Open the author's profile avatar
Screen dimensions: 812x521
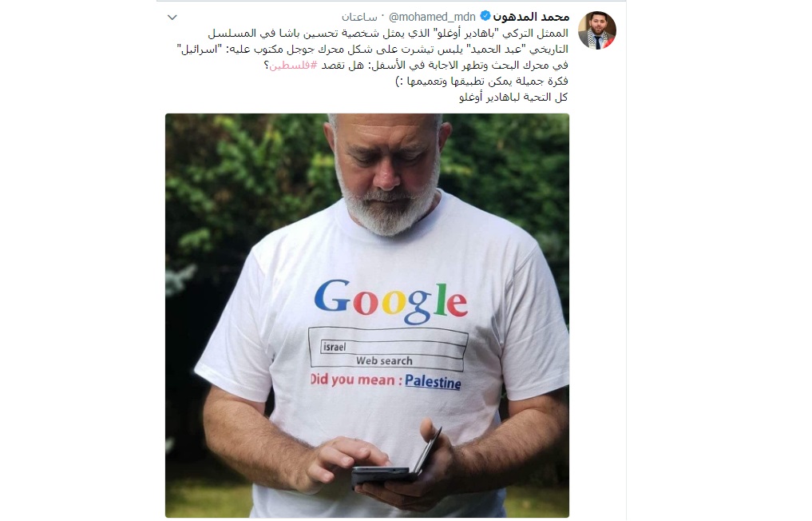(596, 30)
